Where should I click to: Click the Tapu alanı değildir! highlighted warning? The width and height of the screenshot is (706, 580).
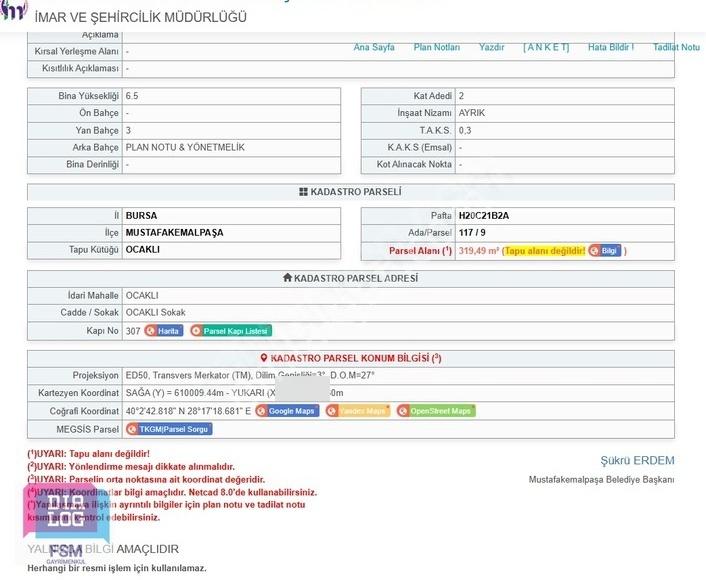click(545, 251)
